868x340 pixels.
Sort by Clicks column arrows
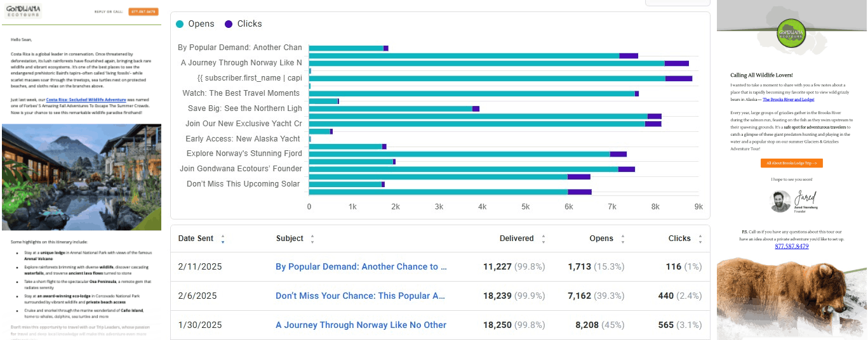click(700, 239)
